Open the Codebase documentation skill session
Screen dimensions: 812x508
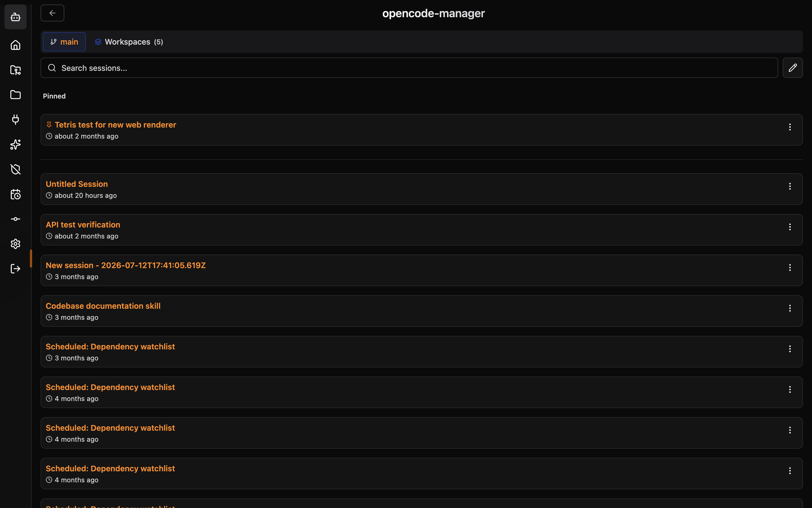422,311
